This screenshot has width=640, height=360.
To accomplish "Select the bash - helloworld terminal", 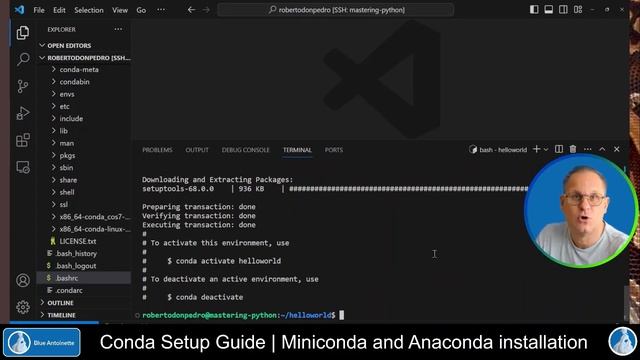I will pyautogui.click(x=498, y=150).
